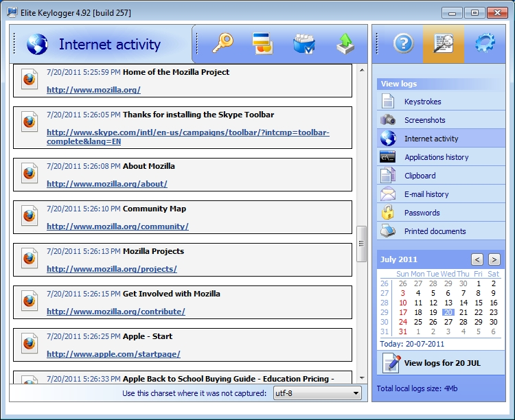Click the 'Today: 20-07-2011' text
This screenshot has height=420, width=515.
(412, 344)
